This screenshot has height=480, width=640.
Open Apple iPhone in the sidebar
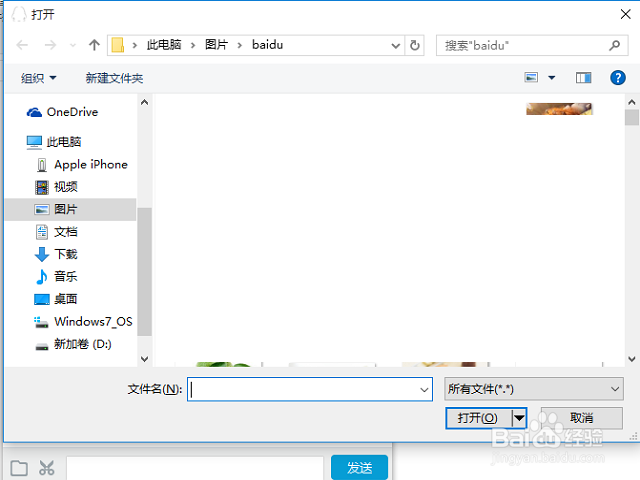pos(82,164)
